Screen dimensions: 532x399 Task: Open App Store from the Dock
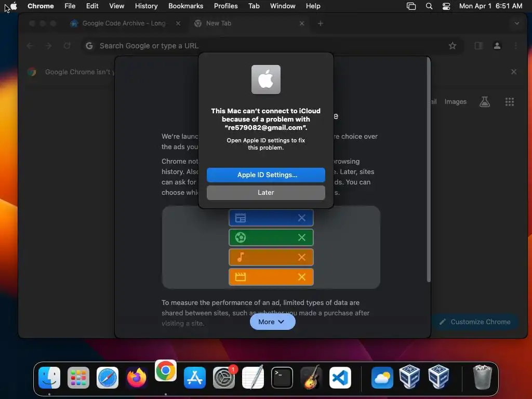(195, 378)
